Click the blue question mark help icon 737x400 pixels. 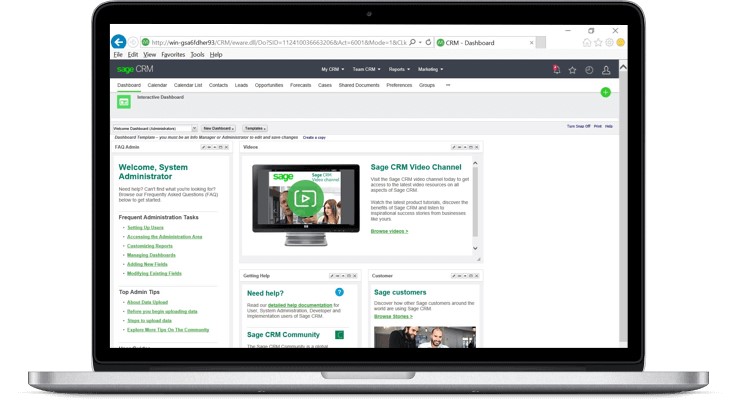tap(339, 292)
